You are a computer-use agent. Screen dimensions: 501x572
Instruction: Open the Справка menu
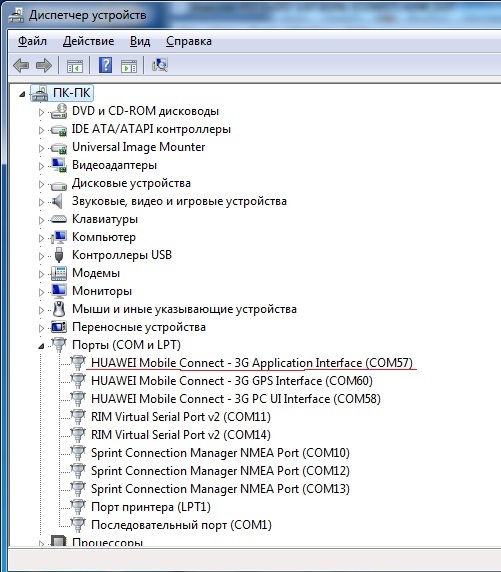pyautogui.click(x=189, y=41)
